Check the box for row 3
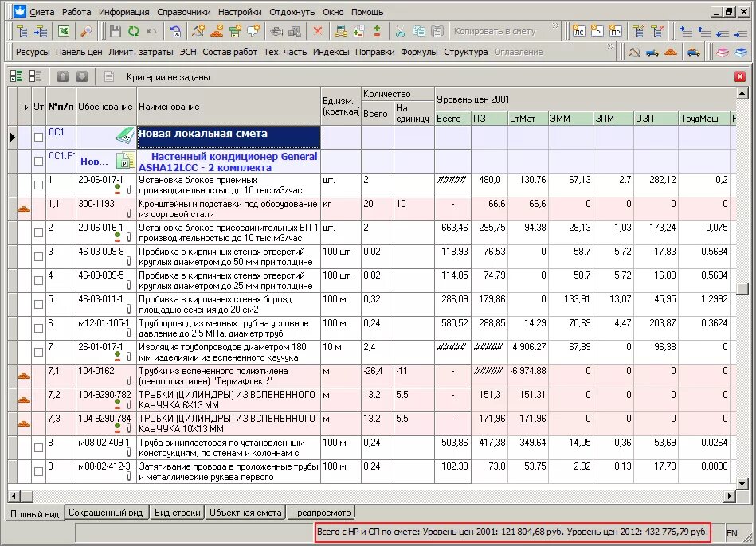 pos(38,257)
